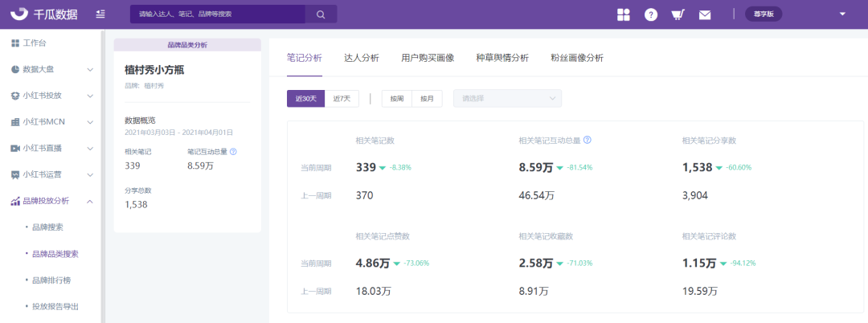
Task: Click the 工作台 grid icon in sidebar
Action: [15, 43]
